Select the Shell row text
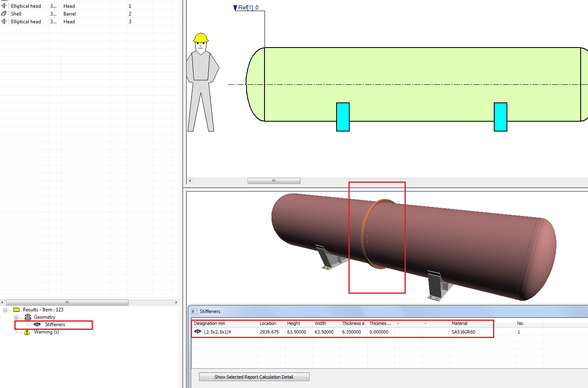Viewport: 588px width, 388px height. click(16, 14)
